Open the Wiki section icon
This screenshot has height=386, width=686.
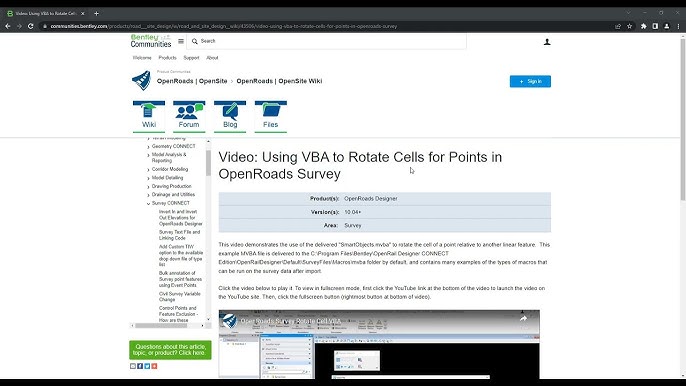[149, 116]
